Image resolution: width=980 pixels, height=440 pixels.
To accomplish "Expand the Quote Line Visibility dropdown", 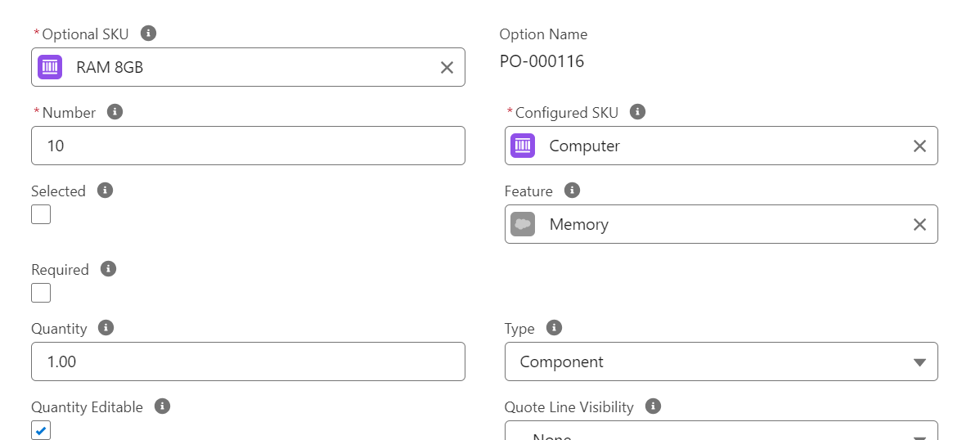I will pos(721,432).
